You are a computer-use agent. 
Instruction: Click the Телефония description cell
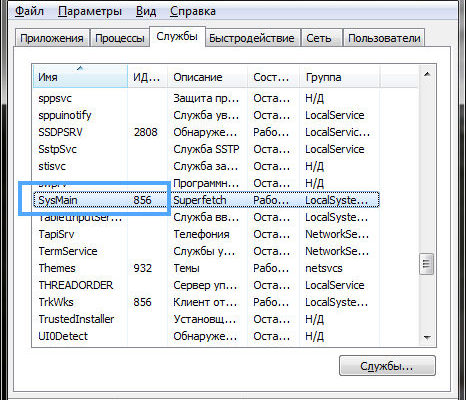tap(201, 234)
